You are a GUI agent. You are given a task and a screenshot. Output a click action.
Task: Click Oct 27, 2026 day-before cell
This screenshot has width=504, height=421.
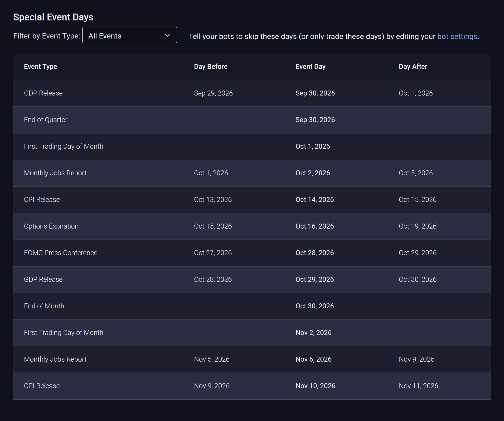(213, 253)
